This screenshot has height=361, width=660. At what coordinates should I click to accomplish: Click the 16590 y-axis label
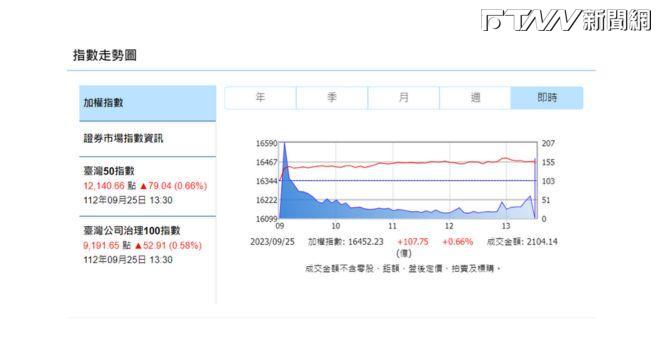click(x=267, y=143)
